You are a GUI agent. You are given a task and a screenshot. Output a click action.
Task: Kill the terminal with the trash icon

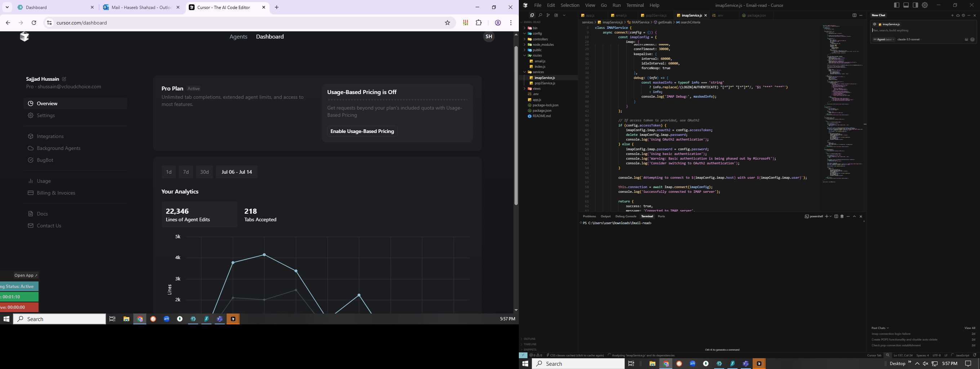tap(842, 217)
